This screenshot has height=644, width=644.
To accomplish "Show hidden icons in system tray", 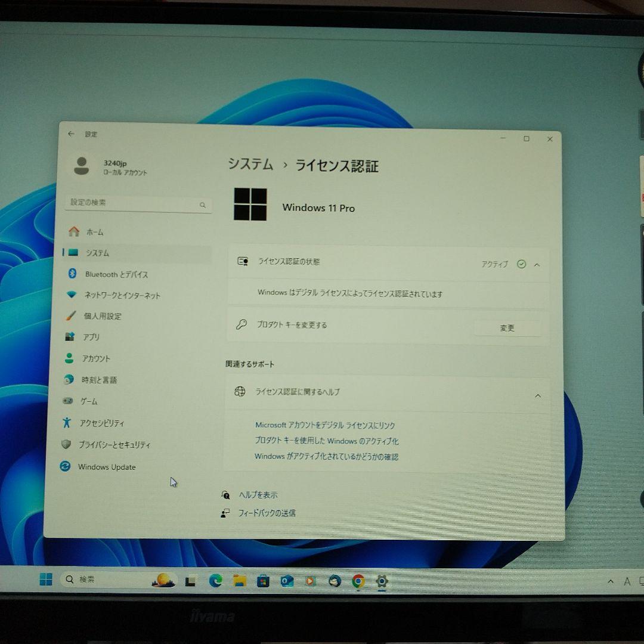I will click(611, 581).
